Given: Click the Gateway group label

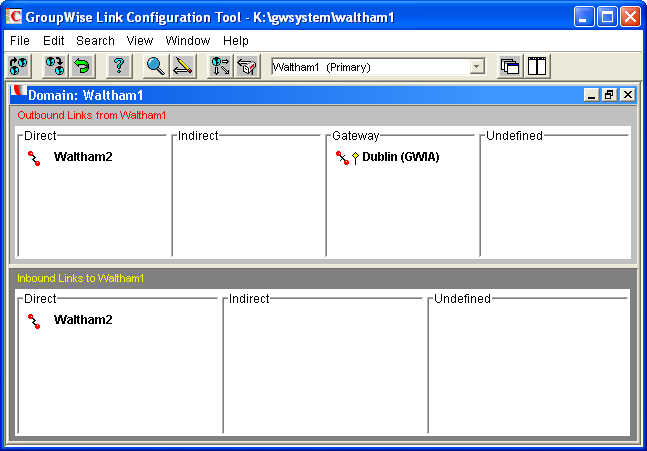Looking at the screenshot, I should 356,136.
